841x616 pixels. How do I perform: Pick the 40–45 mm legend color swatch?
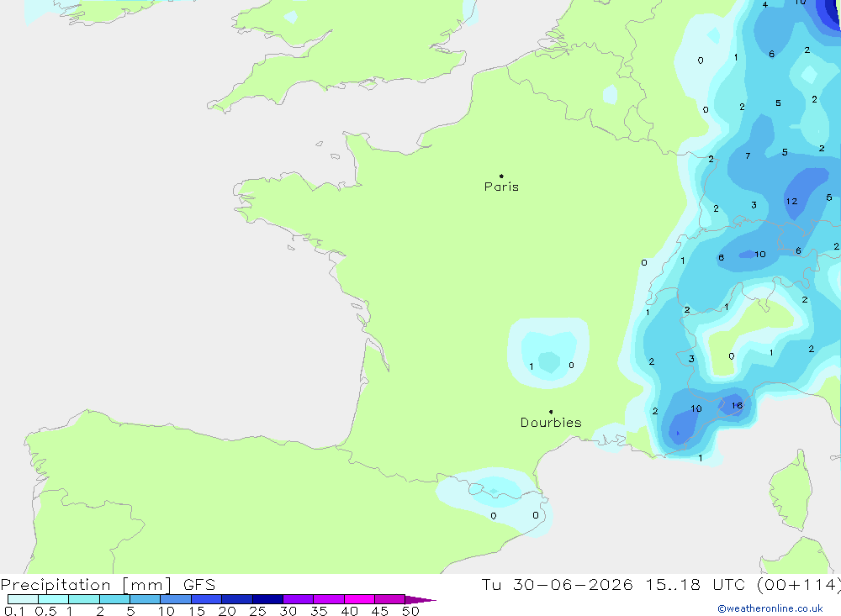tap(359, 599)
